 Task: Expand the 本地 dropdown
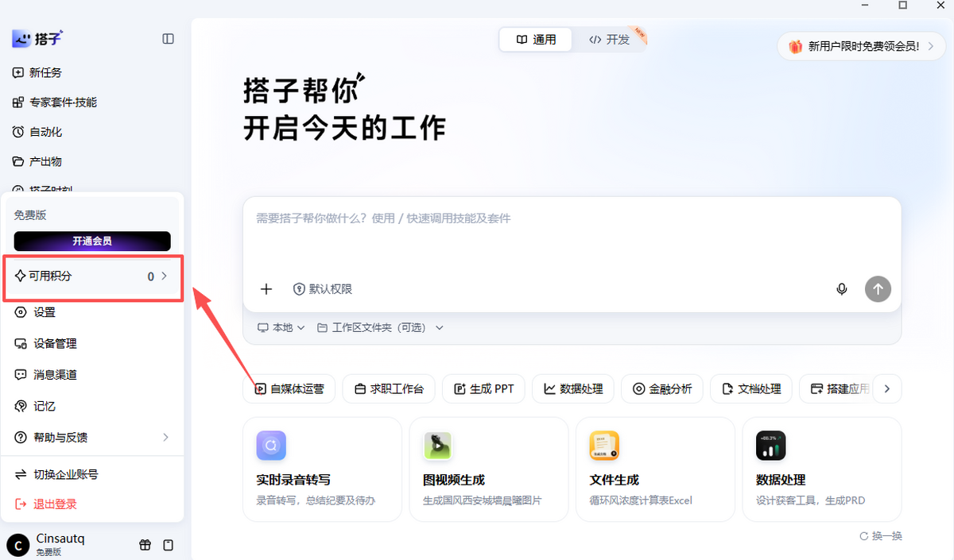[x=281, y=327]
